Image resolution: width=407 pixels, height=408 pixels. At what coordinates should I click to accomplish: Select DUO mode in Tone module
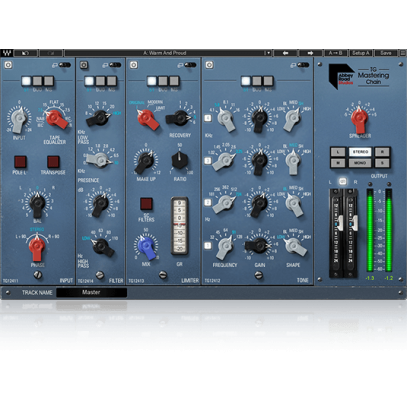pos(257,81)
